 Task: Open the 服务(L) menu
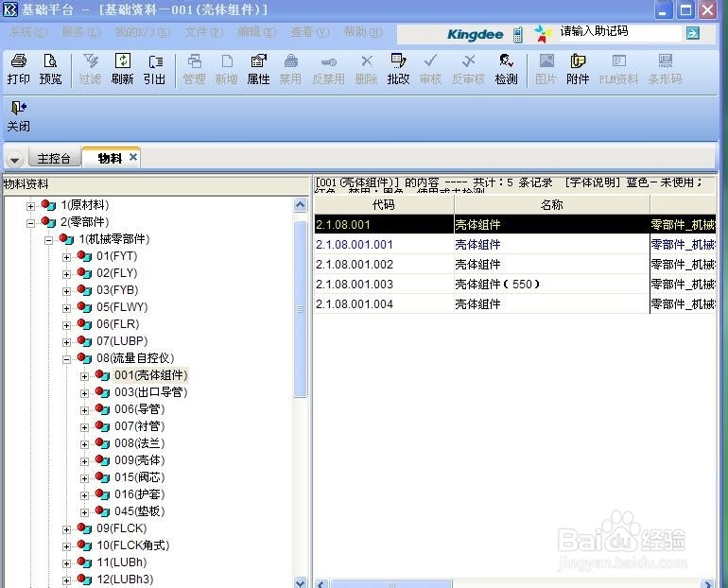pyautogui.click(x=81, y=32)
